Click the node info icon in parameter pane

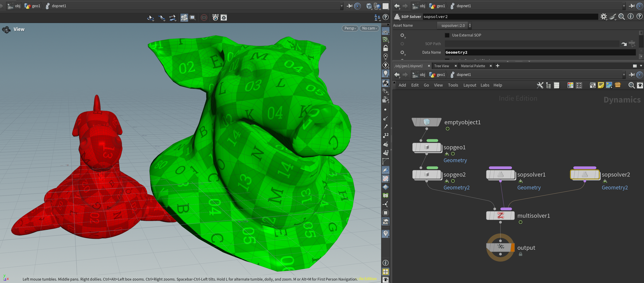click(x=630, y=16)
